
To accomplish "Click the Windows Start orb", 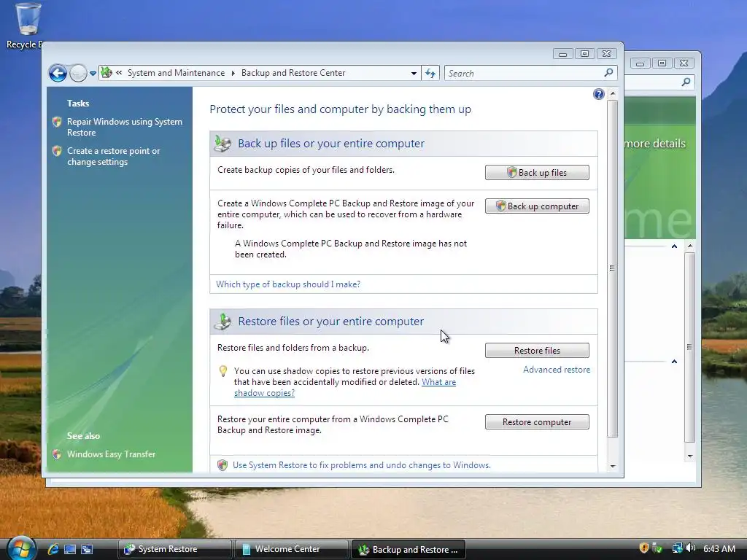I will [x=21, y=548].
